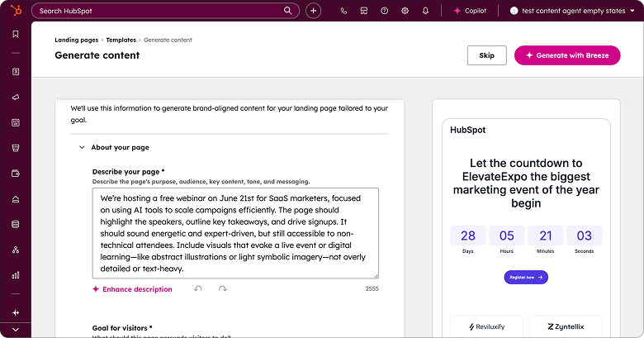Go to Templates breadcrumb
This screenshot has width=644, height=338.
pyautogui.click(x=121, y=40)
